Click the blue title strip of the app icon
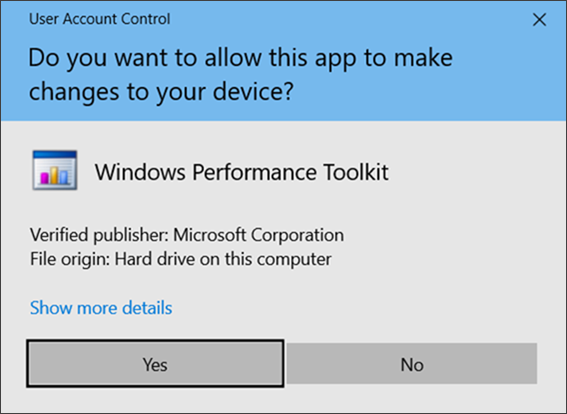This screenshot has width=567, height=414. [x=55, y=155]
